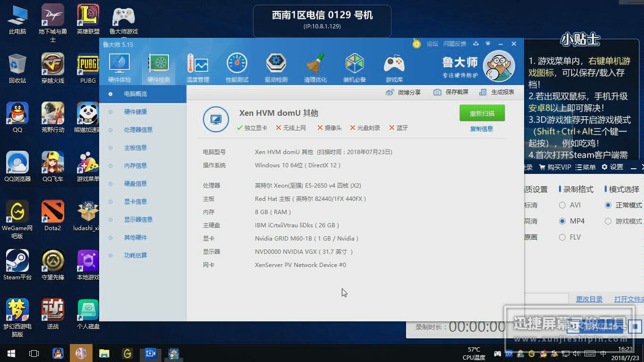Open 逆战 desktop icon
The height and width of the screenshot is (362, 644).
click(53, 315)
